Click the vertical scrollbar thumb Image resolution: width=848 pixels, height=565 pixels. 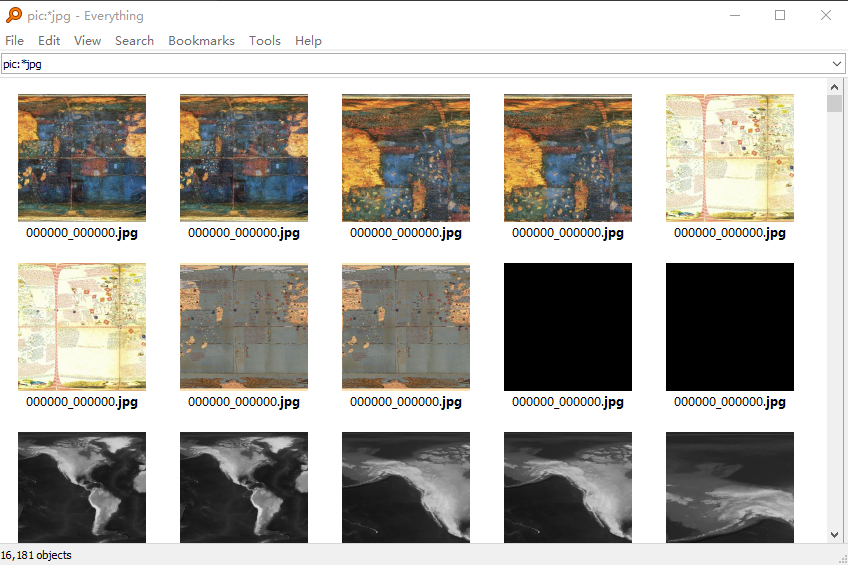[x=834, y=103]
